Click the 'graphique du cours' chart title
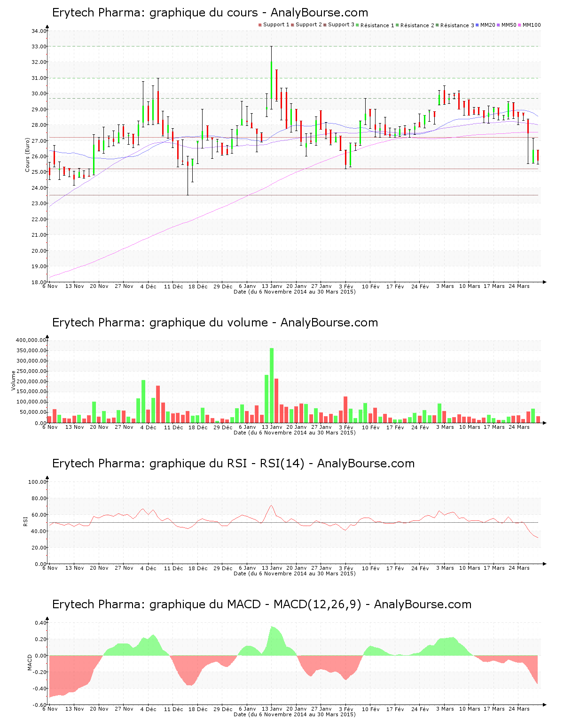The image size is (564, 728). coord(210,13)
